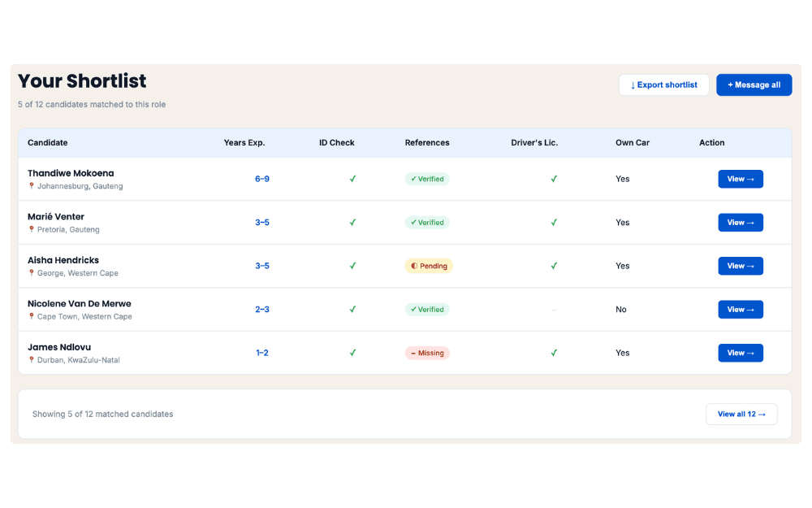Click the Driver's Lic. column header
The image size is (812, 508).
[534, 142]
